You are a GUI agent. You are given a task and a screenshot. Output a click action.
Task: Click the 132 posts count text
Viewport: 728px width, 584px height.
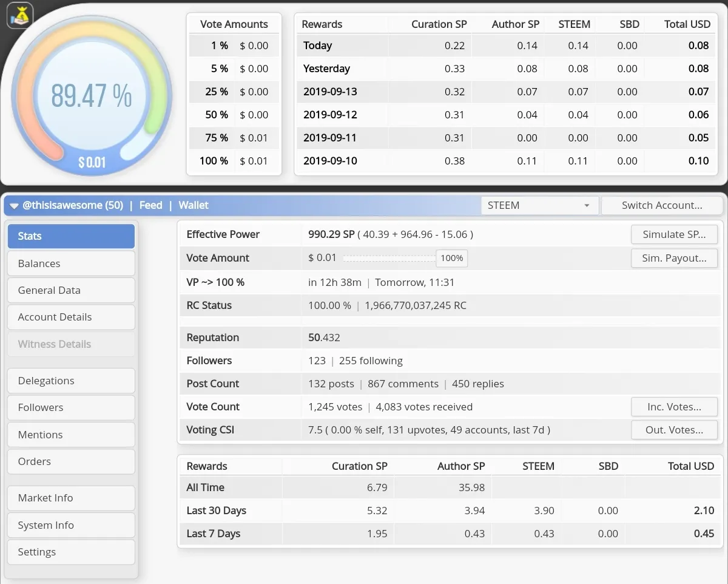tap(331, 384)
